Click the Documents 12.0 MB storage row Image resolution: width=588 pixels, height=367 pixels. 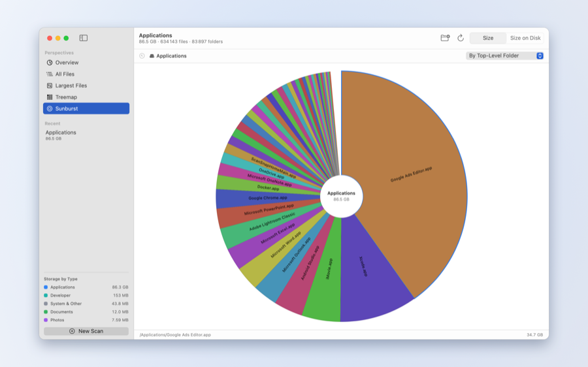click(86, 312)
